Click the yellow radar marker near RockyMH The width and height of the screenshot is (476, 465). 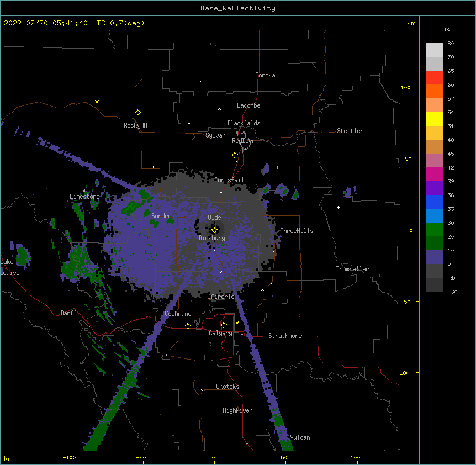click(x=137, y=113)
